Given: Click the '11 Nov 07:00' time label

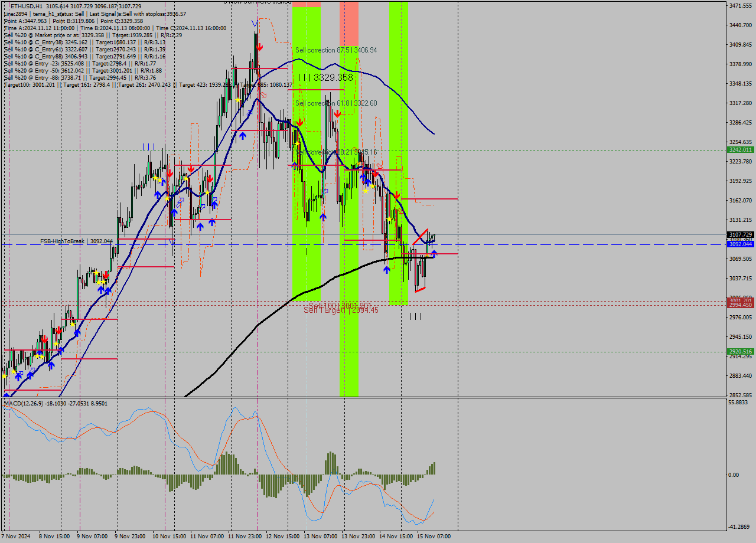Looking at the screenshot, I should point(207,537).
